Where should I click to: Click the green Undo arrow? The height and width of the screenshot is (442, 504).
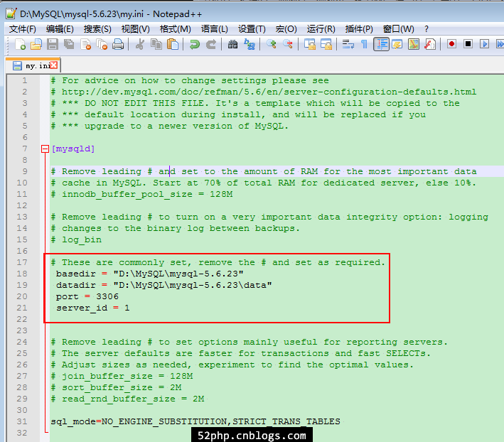pos(195,44)
